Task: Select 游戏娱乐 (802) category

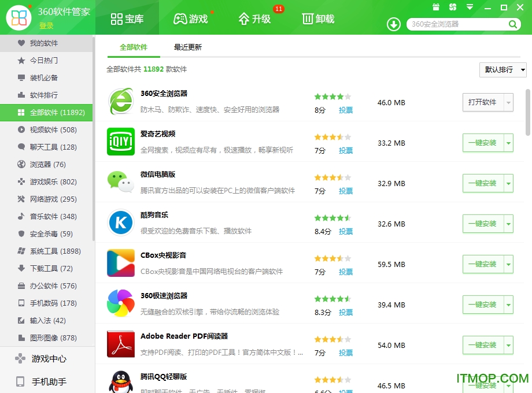Action: coord(46,181)
